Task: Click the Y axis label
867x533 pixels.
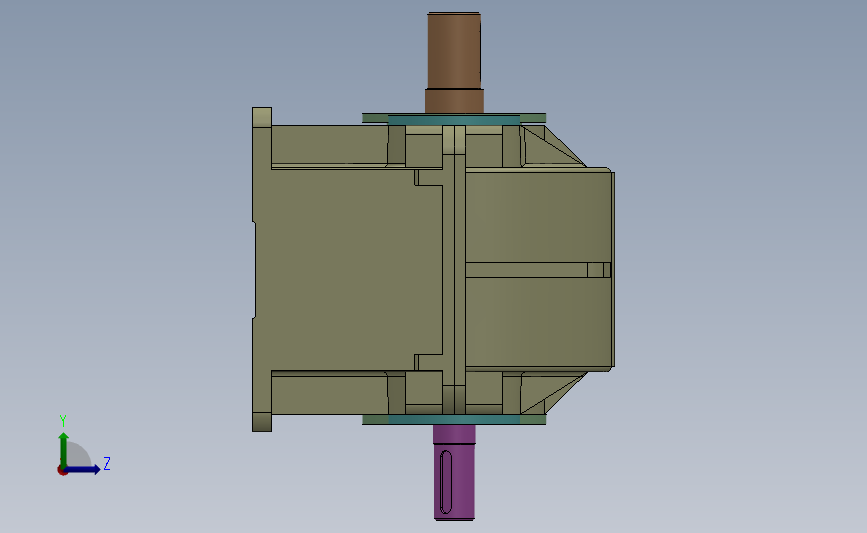Action: [x=63, y=421]
